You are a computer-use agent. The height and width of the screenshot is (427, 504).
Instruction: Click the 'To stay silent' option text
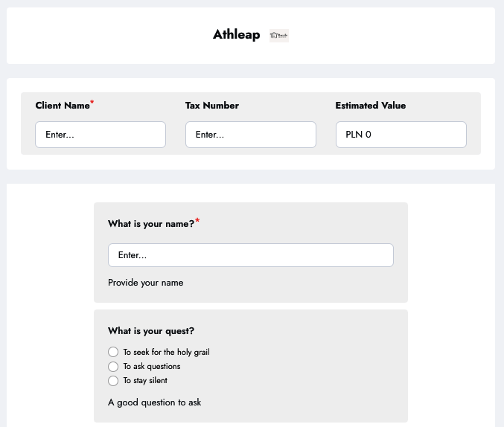pos(145,381)
